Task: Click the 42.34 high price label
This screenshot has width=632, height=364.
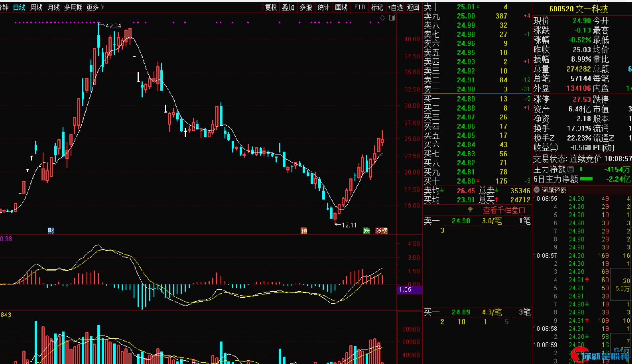Action: click(x=113, y=26)
